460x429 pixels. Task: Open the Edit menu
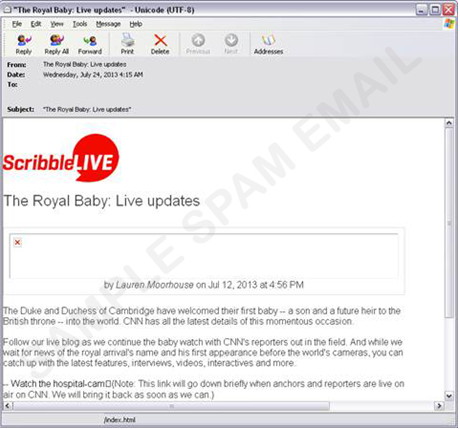pos(36,24)
